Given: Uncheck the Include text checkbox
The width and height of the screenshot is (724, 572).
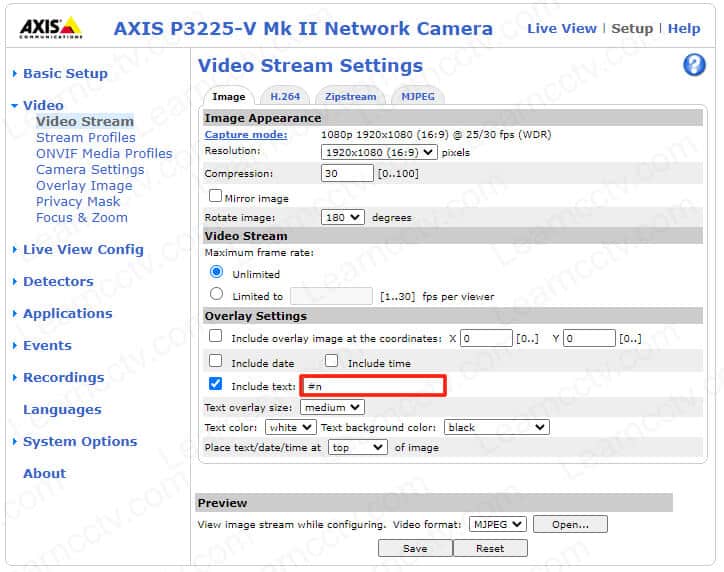Looking at the screenshot, I should pyautogui.click(x=215, y=385).
